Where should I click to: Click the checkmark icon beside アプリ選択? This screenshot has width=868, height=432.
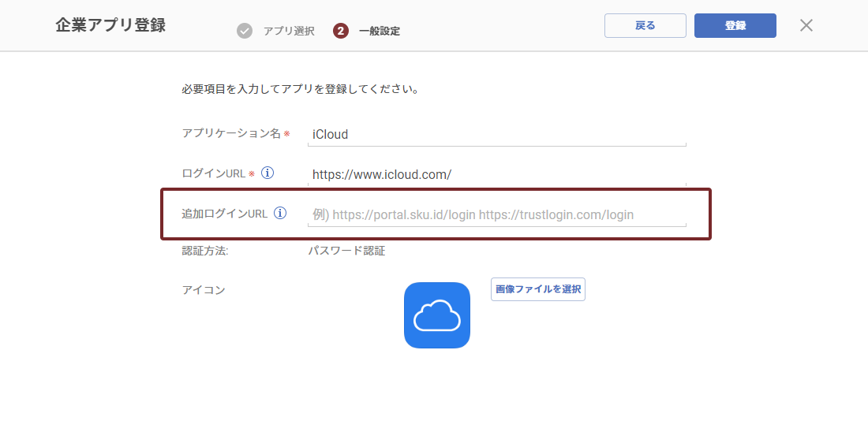click(x=245, y=31)
